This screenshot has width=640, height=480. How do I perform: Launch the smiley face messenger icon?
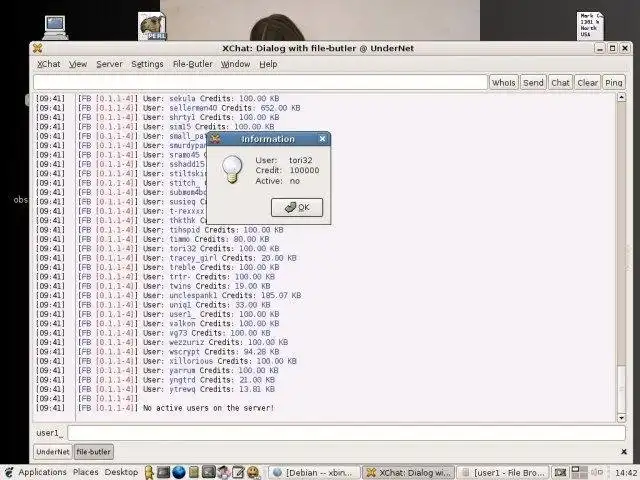(253, 472)
